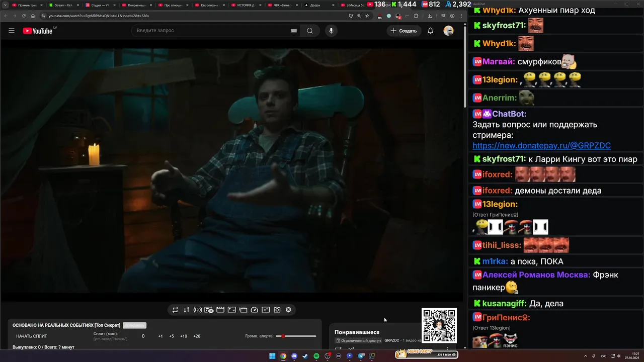Viewport: 644px width, 362px height.
Task: Click the browser home icon
Action: (x=33, y=16)
